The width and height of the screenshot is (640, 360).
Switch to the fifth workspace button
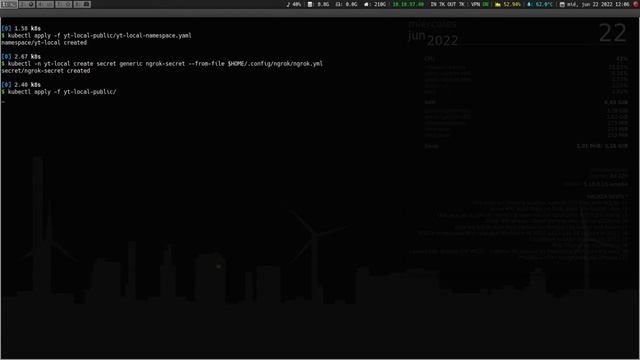point(82,4)
